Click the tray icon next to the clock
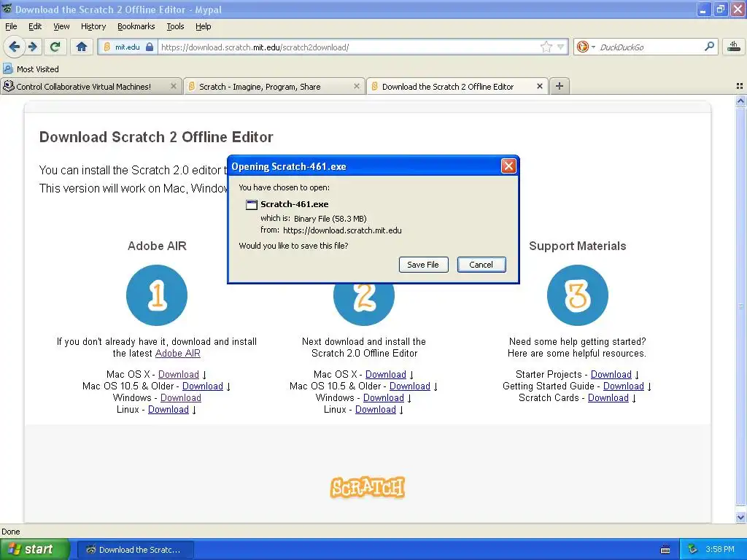 point(693,550)
